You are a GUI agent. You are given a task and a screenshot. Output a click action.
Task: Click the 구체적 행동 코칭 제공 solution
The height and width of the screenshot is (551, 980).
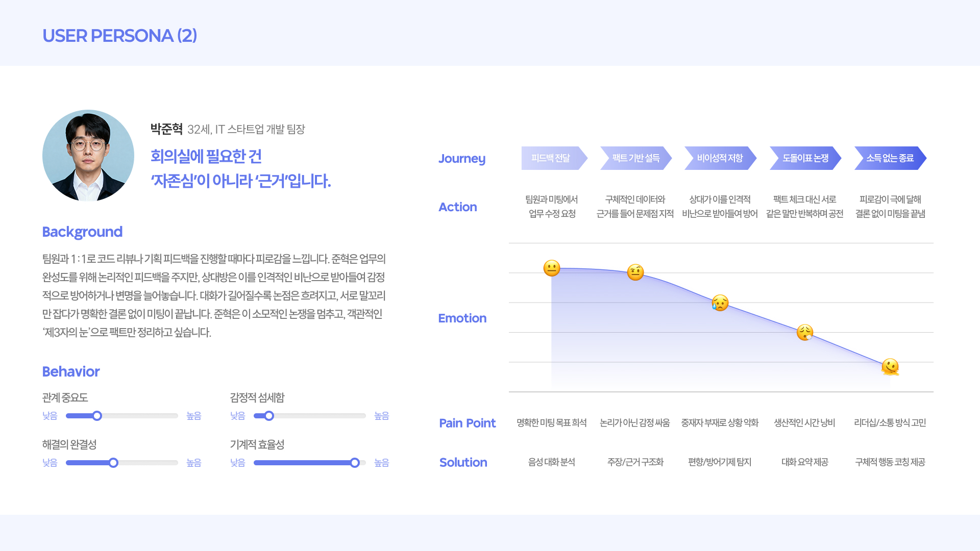tap(890, 462)
